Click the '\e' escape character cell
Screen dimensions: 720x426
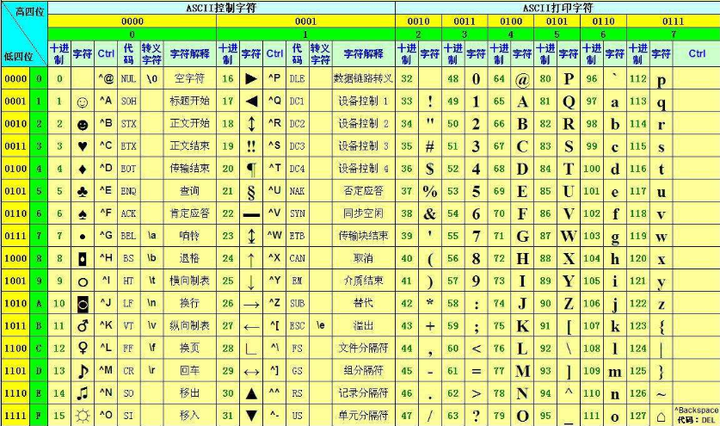321,326
